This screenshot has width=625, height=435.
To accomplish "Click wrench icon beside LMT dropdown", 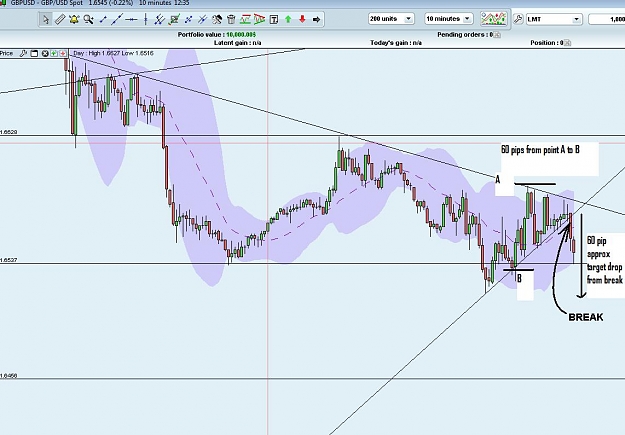I will tap(518, 19).
